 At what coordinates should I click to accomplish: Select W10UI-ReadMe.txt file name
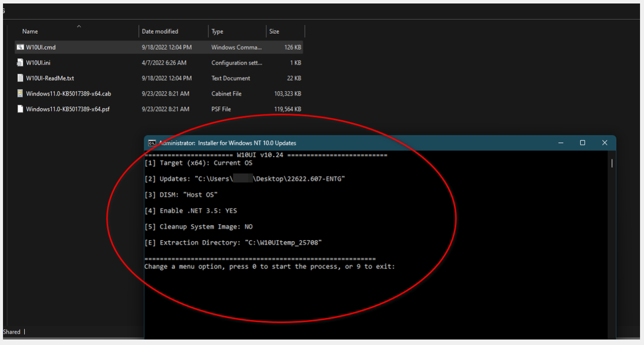pyautogui.click(x=50, y=78)
